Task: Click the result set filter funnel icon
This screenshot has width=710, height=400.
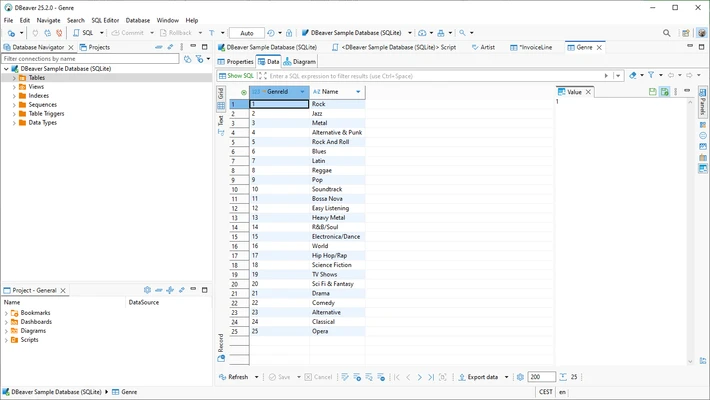Action: [x=651, y=76]
